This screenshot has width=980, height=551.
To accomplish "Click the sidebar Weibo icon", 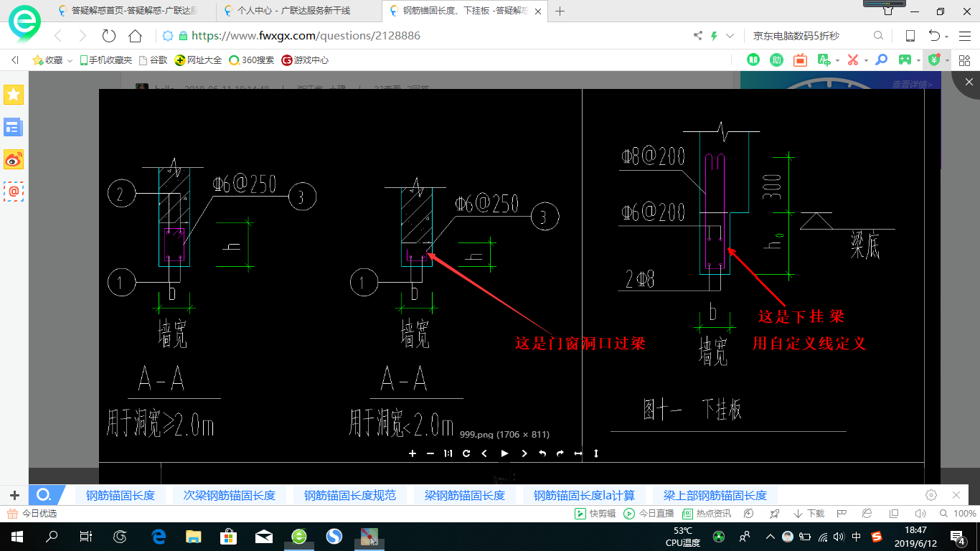I will (x=14, y=159).
